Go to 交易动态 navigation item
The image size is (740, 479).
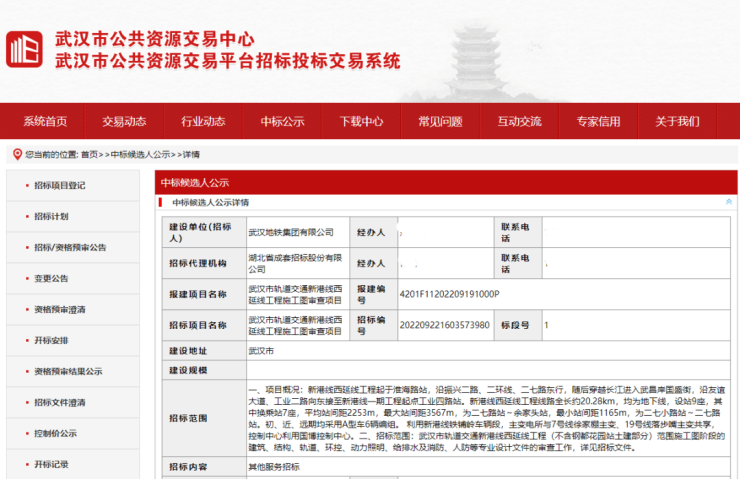coord(124,122)
